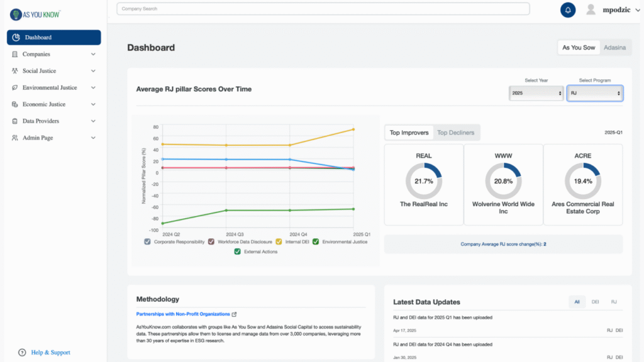644x362 pixels.
Task: Click the WWW 20.8% donut chart
Action: pos(503,181)
